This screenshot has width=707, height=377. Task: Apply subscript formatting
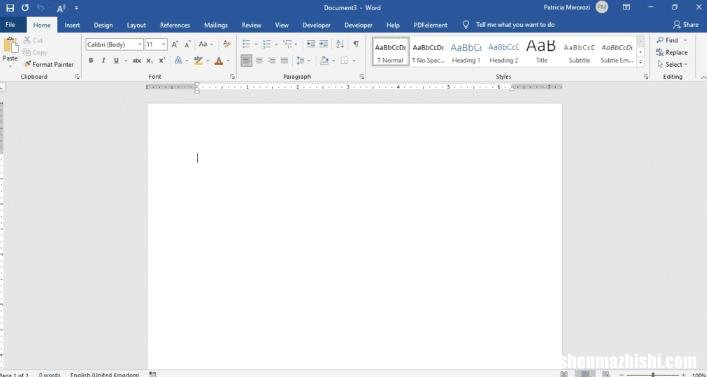coord(149,60)
